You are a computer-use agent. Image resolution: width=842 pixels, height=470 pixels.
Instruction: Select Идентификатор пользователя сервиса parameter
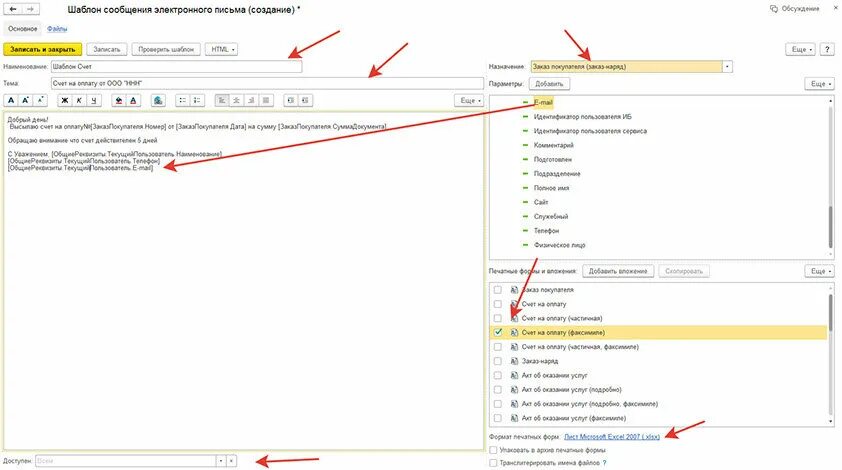(x=590, y=131)
